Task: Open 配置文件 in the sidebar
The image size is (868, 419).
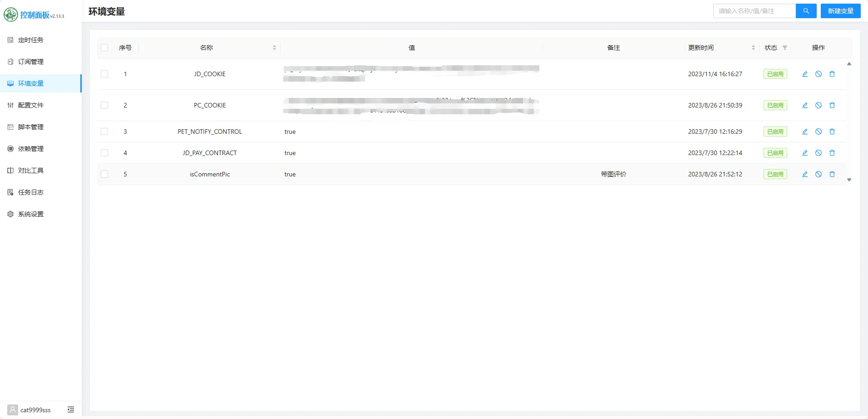Action: click(40, 105)
